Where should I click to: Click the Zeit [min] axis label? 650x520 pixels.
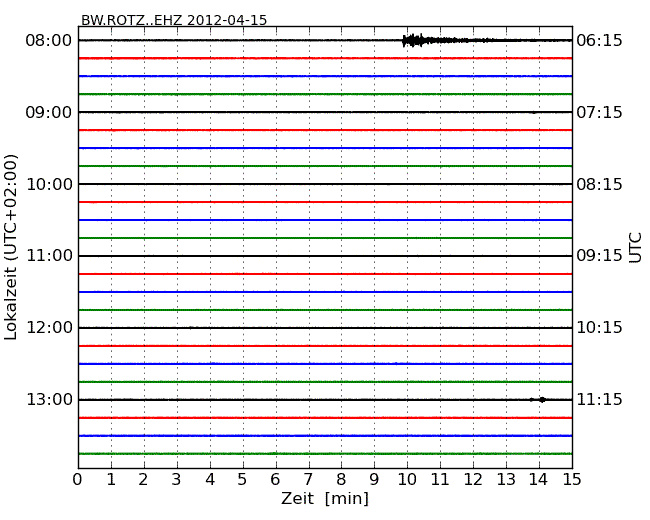[x=325, y=498]
